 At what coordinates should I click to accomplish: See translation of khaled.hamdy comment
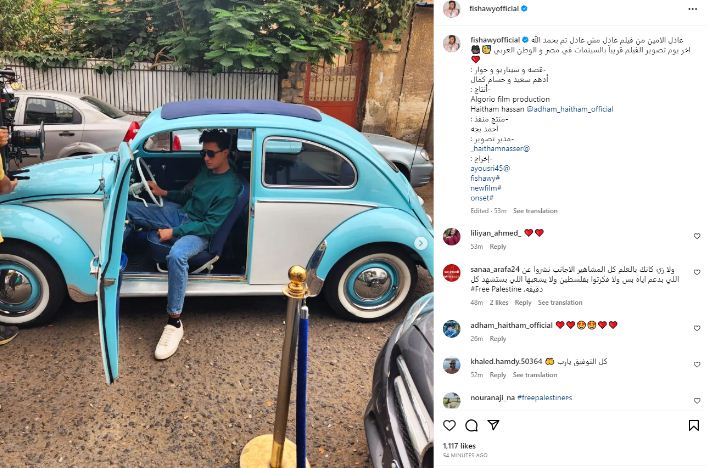point(535,374)
